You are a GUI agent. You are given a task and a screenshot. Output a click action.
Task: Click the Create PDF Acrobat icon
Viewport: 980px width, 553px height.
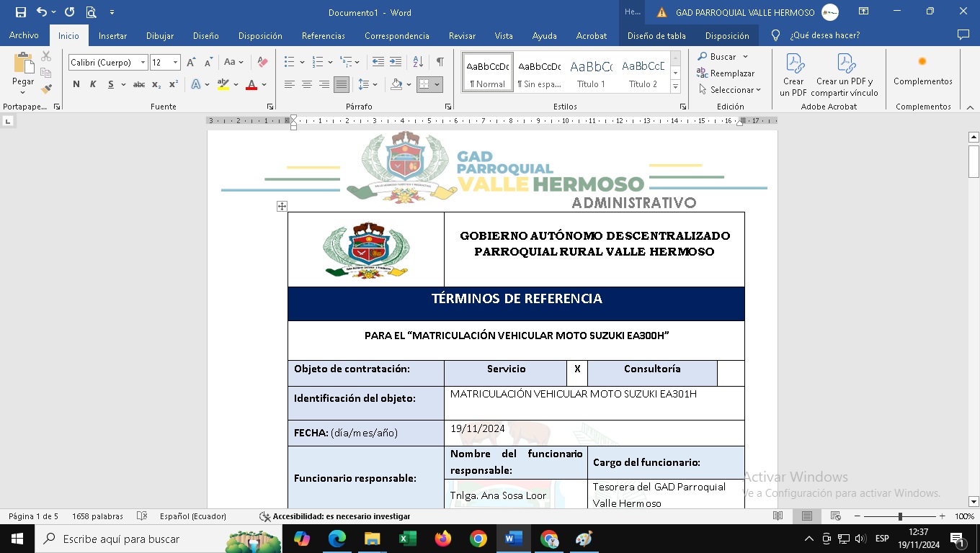[793, 75]
